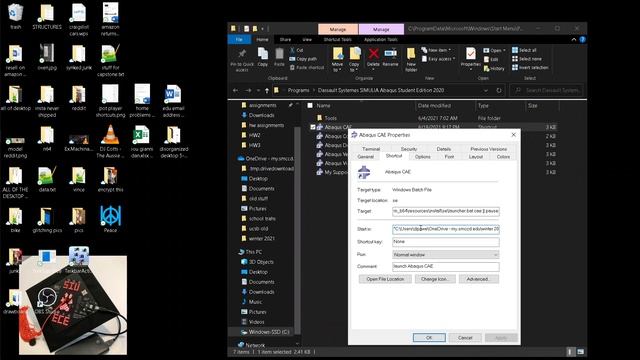Viewport: 640px width, 360px height.
Task: Switch to the View ribbon tab
Action: click(x=307, y=40)
